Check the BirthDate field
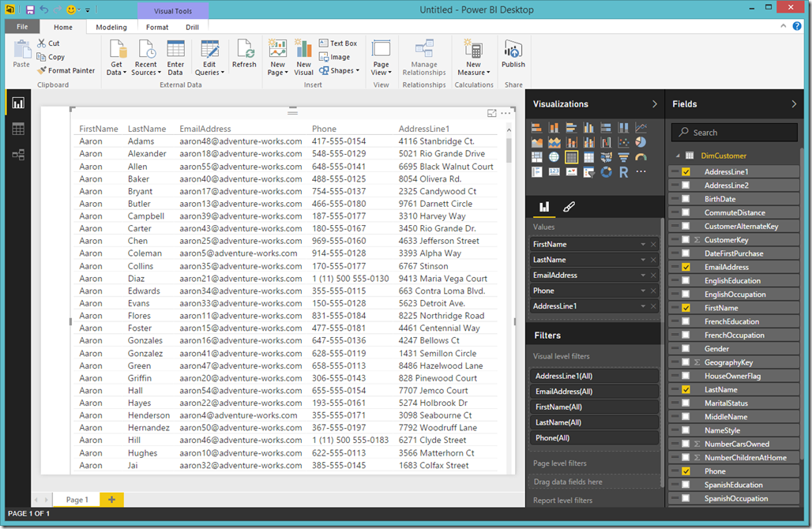The image size is (812, 529). click(686, 199)
